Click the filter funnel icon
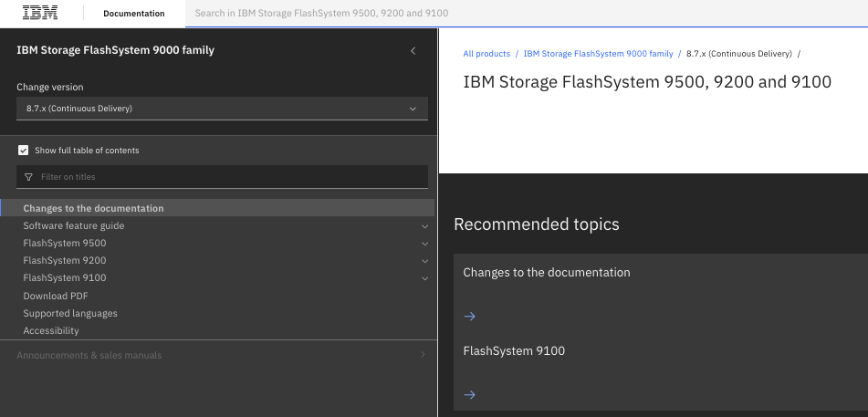Screen dimensions: 868x417 (29, 177)
